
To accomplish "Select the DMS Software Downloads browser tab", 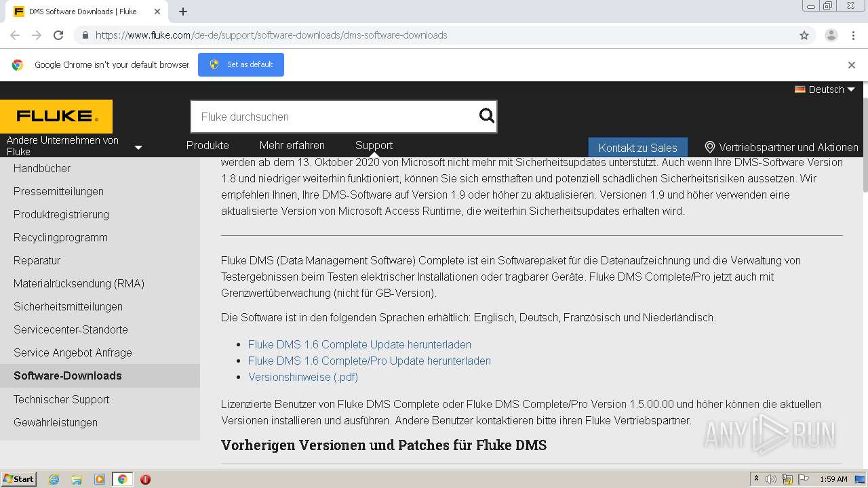I will 87,12.
